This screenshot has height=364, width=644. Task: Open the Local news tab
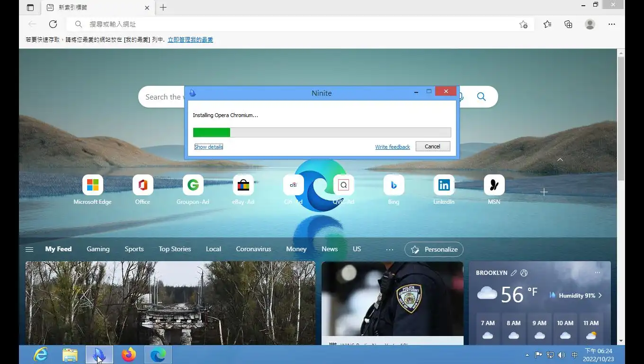214,249
